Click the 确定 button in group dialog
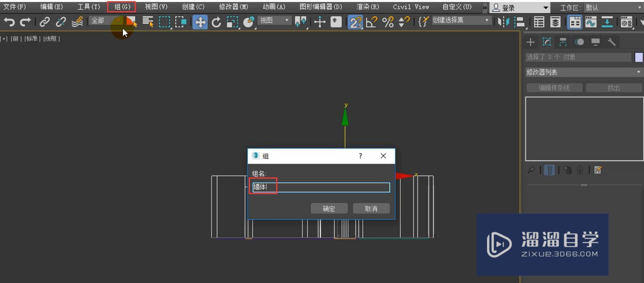Image resolution: width=644 pixels, height=283 pixels. pyautogui.click(x=329, y=209)
